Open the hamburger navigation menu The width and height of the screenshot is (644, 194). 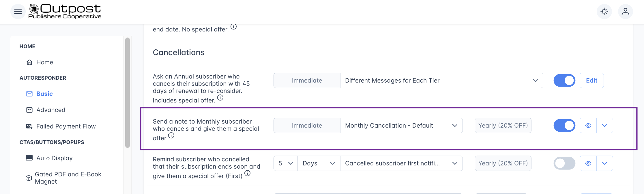[18, 12]
